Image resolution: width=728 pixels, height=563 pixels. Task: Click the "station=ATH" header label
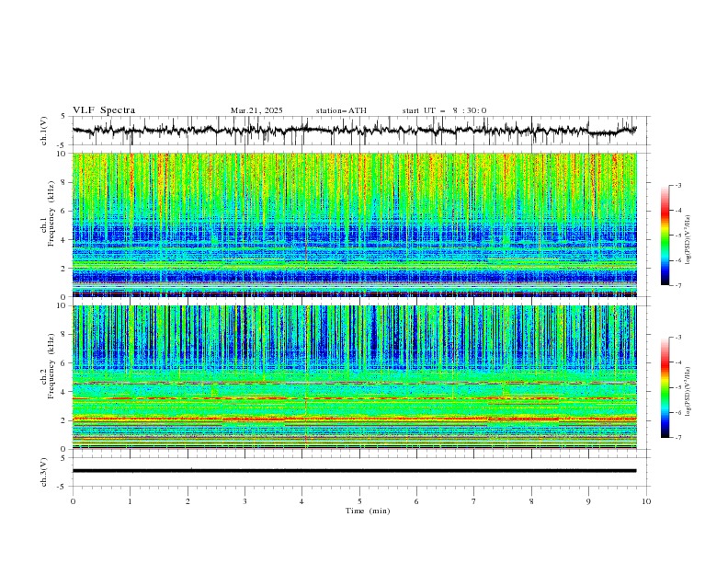341,110
